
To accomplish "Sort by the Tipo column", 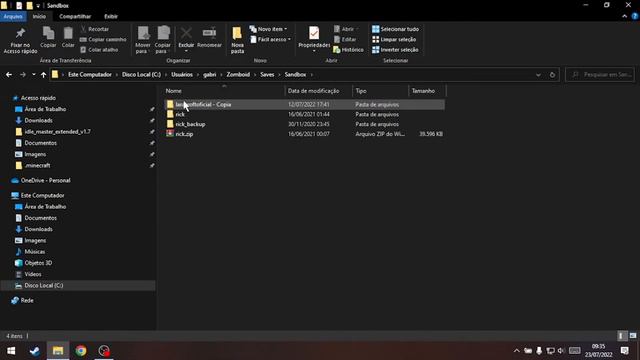I will 380,91.
